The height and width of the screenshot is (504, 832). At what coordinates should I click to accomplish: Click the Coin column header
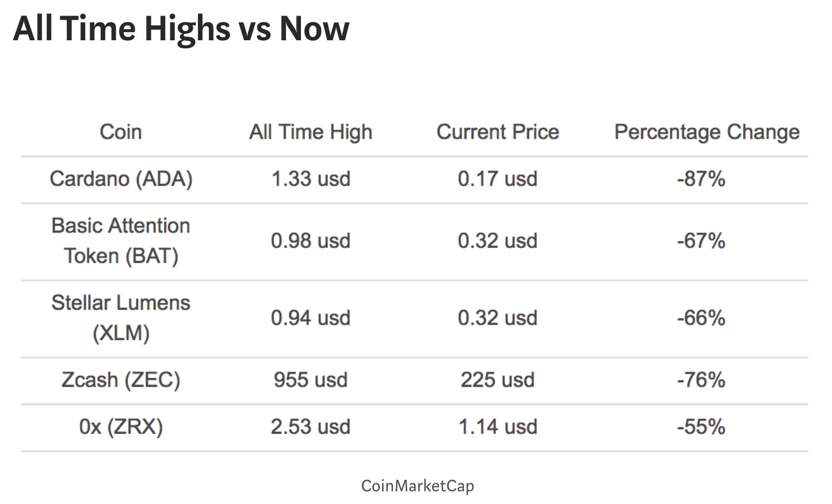[x=121, y=132]
